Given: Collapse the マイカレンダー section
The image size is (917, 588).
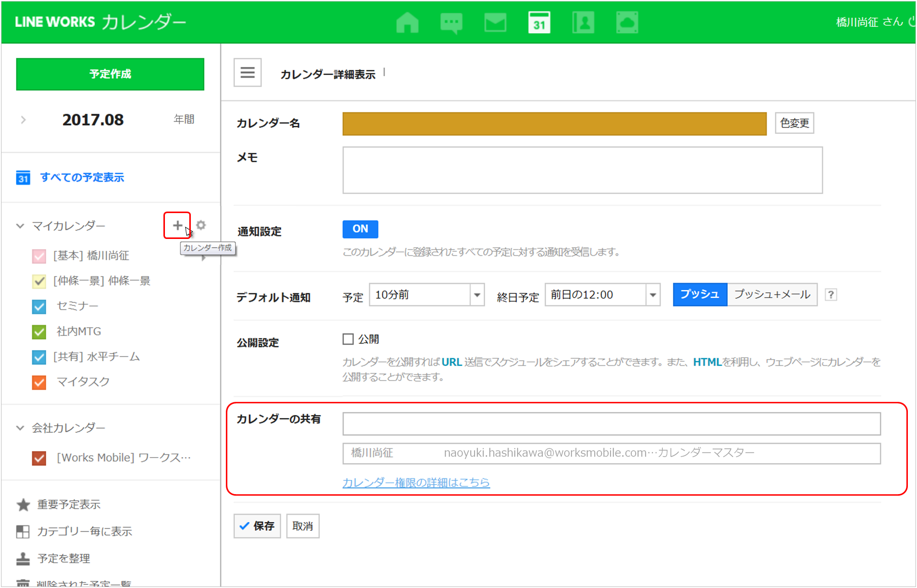Looking at the screenshot, I should pyautogui.click(x=20, y=226).
